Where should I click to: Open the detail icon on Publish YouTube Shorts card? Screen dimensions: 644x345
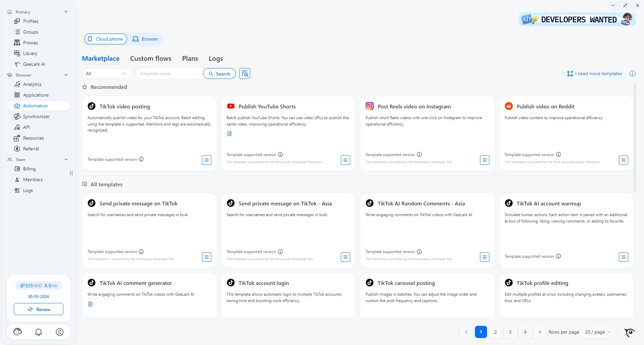tap(345, 160)
